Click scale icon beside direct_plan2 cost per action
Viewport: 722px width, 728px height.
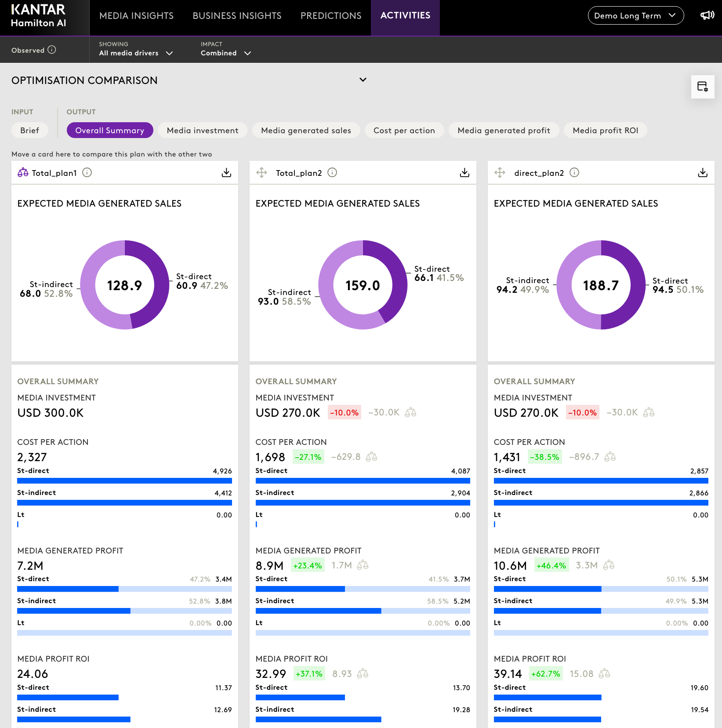(x=610, y=457)
